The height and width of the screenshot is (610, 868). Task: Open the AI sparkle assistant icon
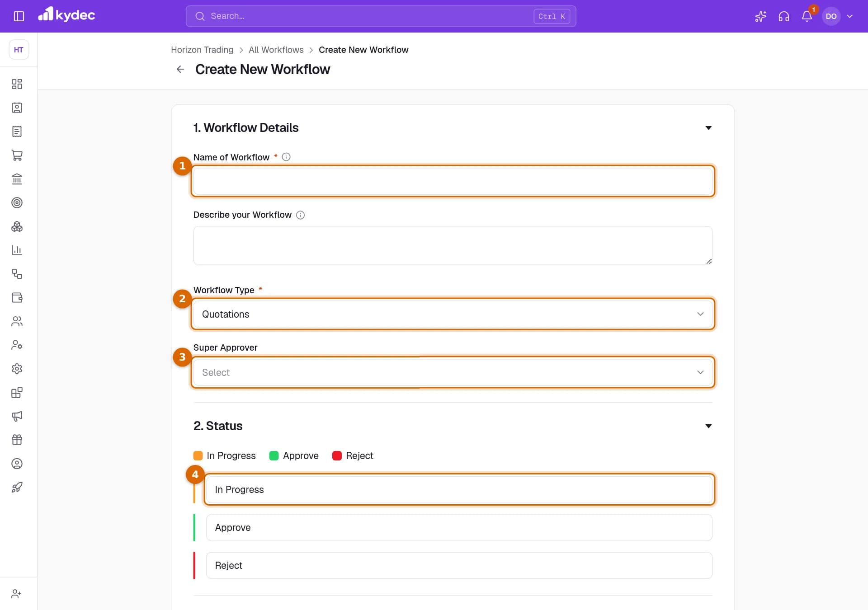761,16
